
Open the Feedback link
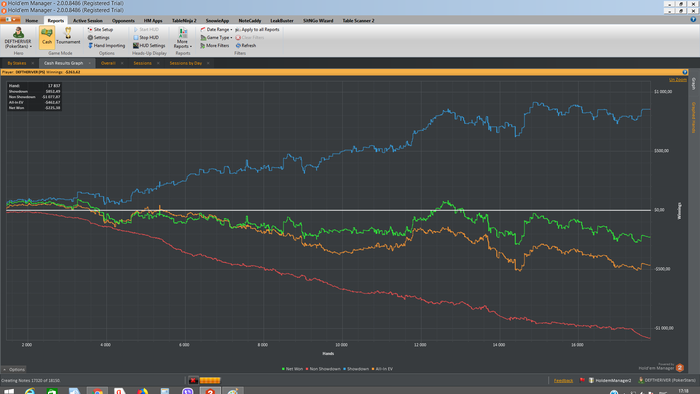coord(563,381)
